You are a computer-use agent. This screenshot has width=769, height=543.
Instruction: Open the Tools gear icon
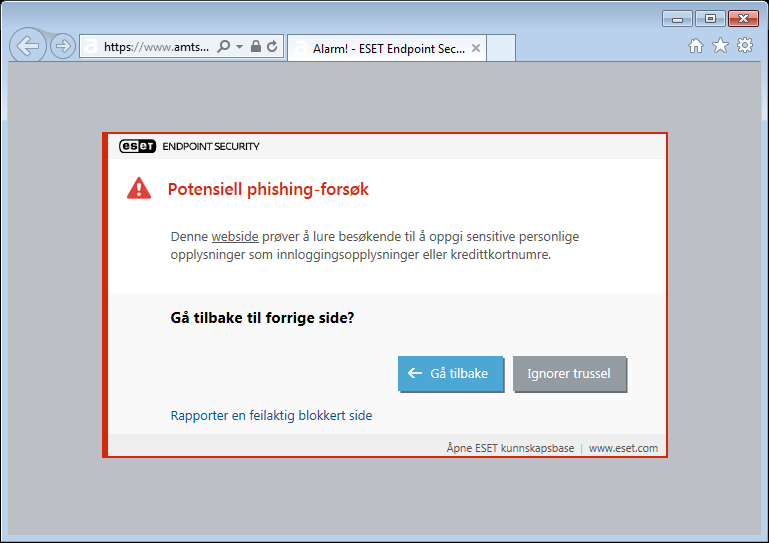(745, 45)
